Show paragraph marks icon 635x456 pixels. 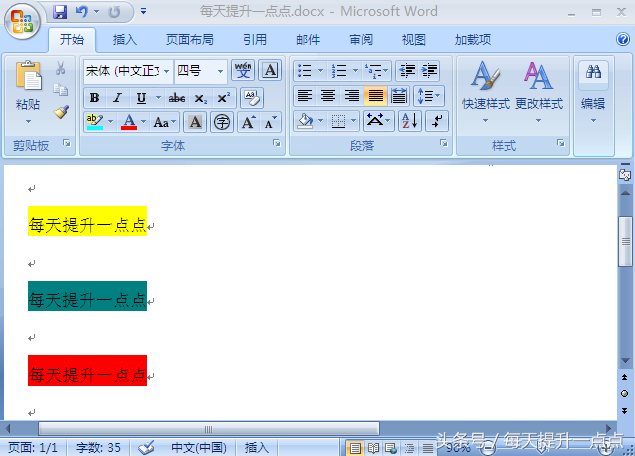coord(437,121)
